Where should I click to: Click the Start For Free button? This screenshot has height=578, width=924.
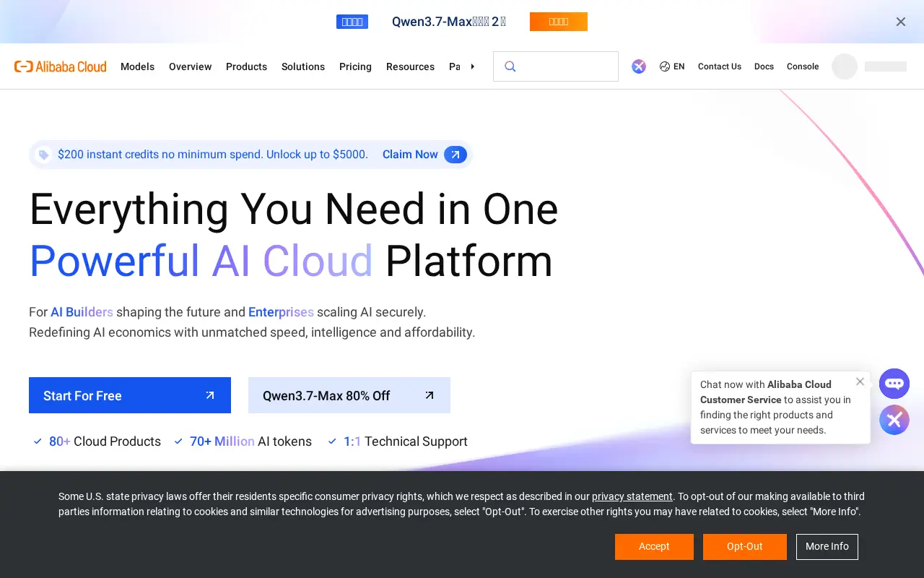(x=130, y=395)
